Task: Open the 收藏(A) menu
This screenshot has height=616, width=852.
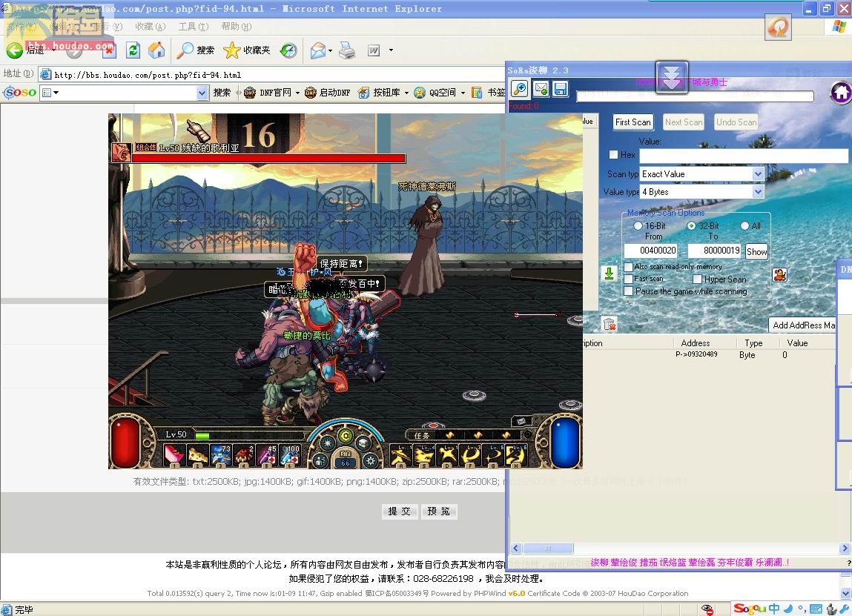Action: click(150, 26)
